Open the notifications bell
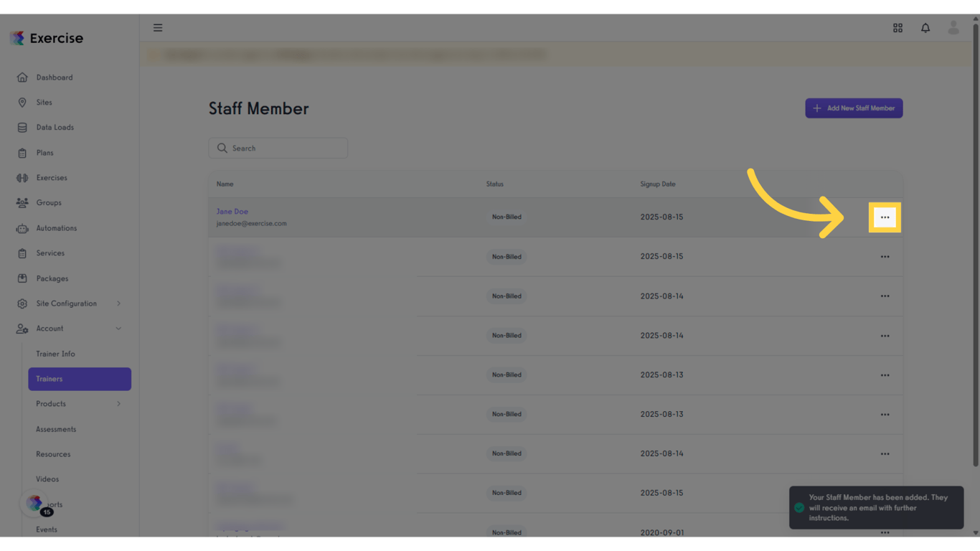Screen dimensions: 980x551 coord(925,28)
